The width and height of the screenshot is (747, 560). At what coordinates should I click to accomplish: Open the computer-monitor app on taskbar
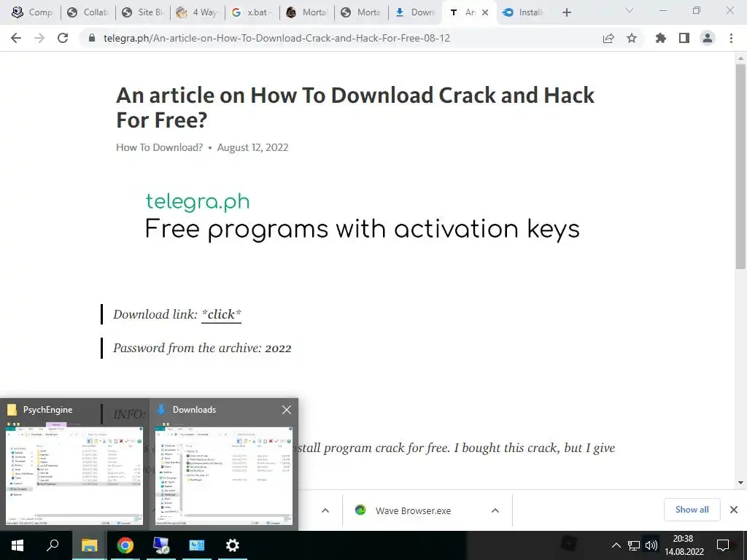(x=161, y=545)
